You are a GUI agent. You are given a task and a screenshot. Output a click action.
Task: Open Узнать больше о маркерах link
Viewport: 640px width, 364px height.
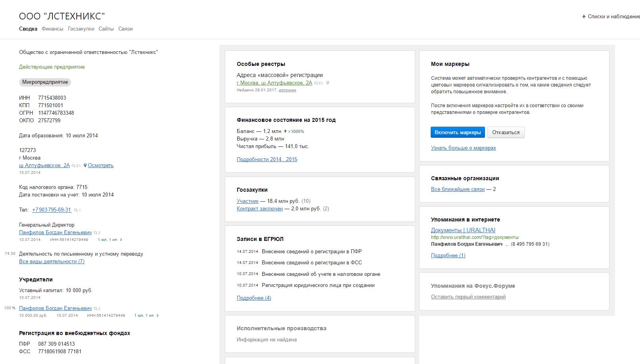pos(463,148)
